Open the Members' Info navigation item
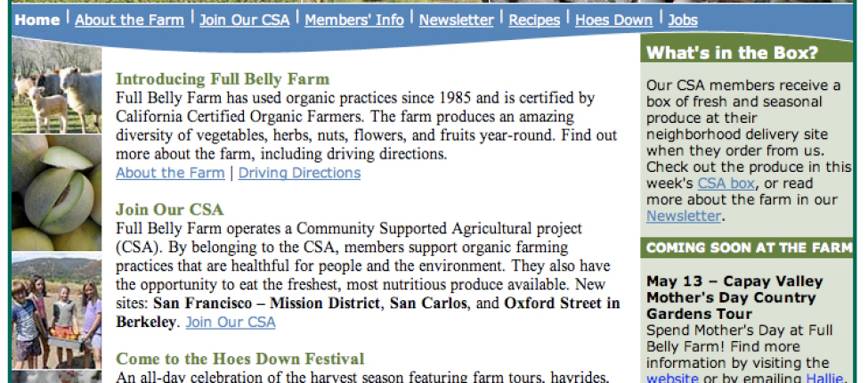Image resolution: width=868 pixels, height=383 pixels. (353, 20)
